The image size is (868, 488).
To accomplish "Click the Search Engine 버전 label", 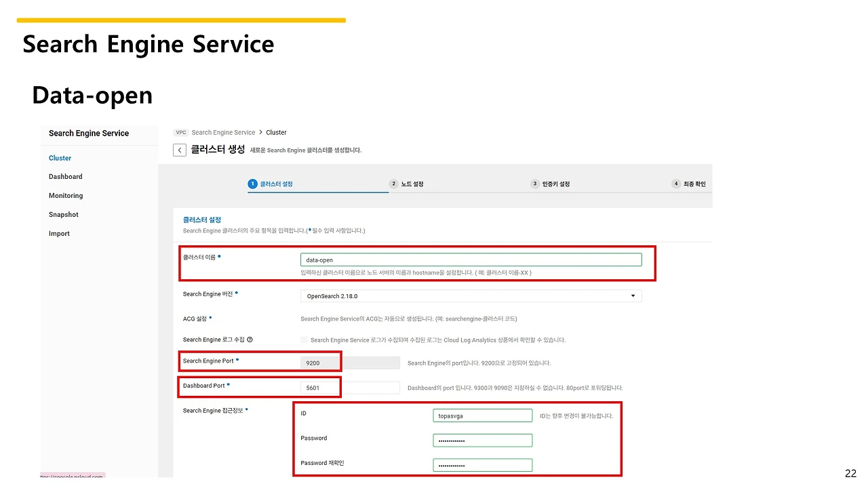I will click(x=208, y=294).
